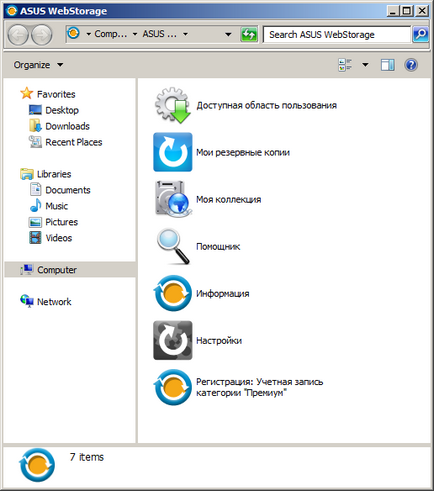Click the Помощник label text
This screenshot has width=434, height=491.
(218, 247)
